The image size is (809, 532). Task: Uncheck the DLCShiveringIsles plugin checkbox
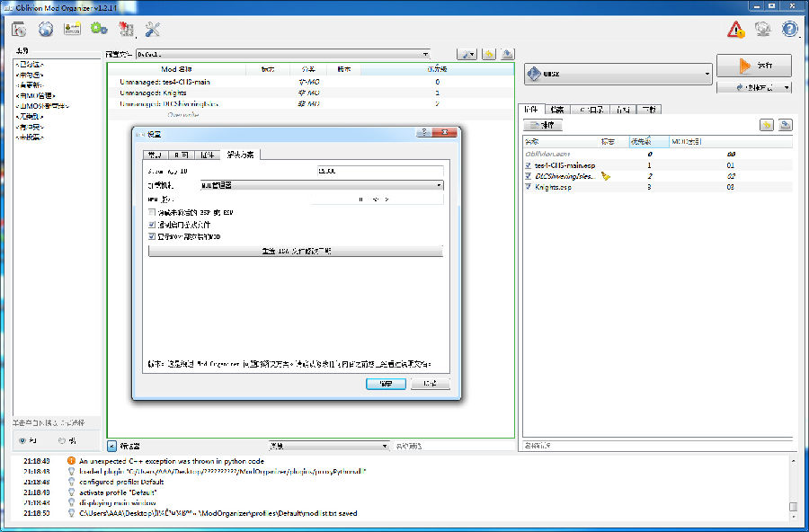[529, 176]
